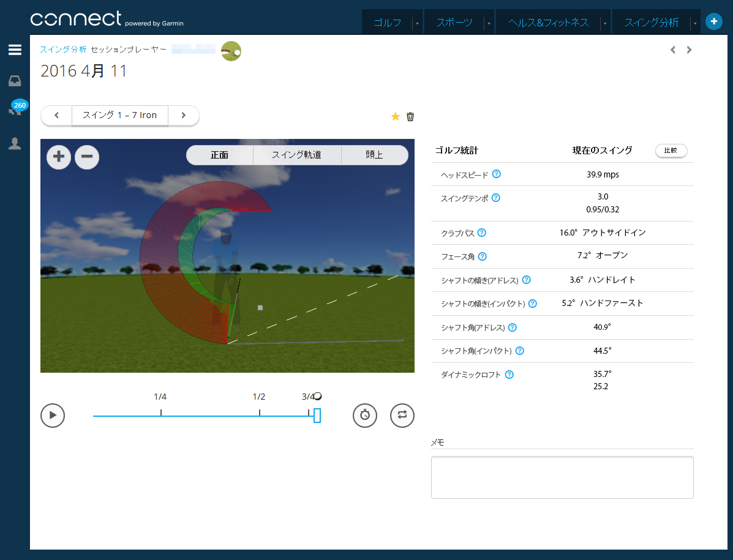This screenshot has width=733, height=560.
Task: Toggle the slow-motion stopwatch button
Action: coord(365,415)
